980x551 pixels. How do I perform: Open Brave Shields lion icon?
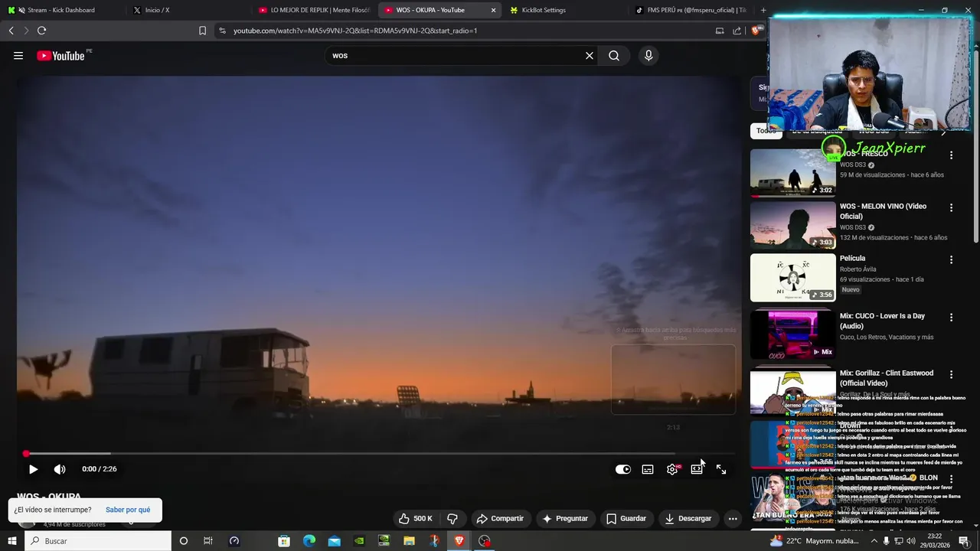pos(756,31)
